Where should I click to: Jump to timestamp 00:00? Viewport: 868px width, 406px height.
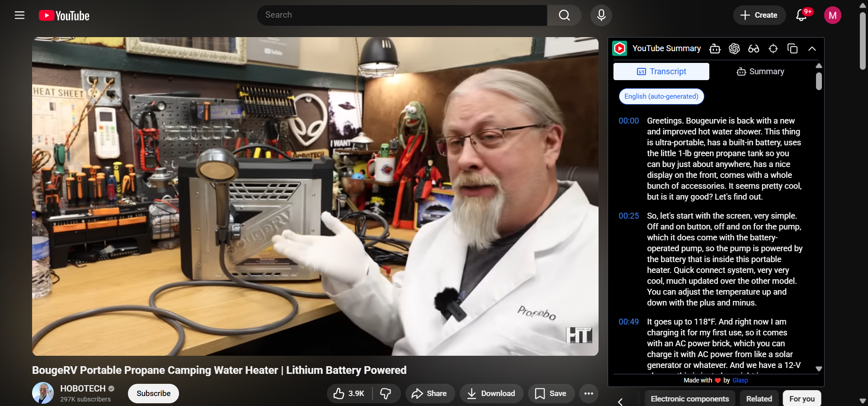(628, 121)
